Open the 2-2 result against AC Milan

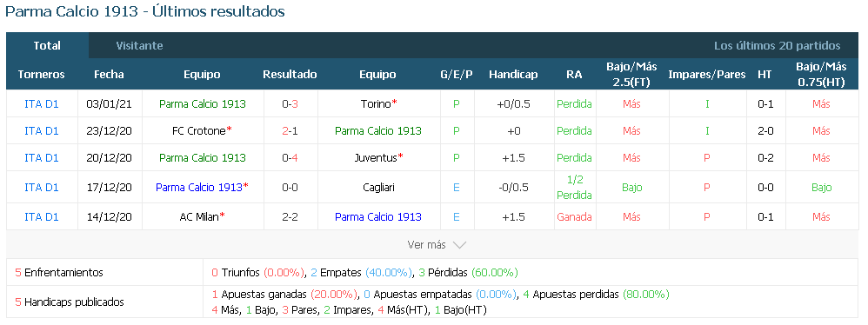click(x=290, y=216)
